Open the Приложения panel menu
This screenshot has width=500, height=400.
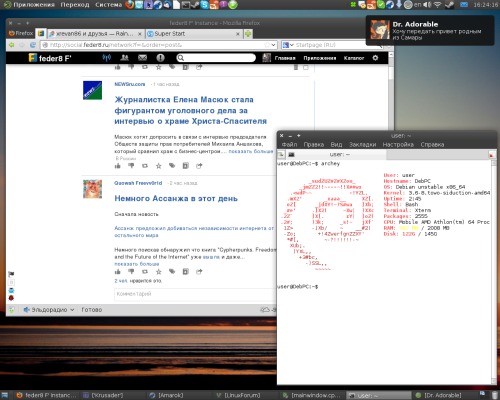[29, 5]
